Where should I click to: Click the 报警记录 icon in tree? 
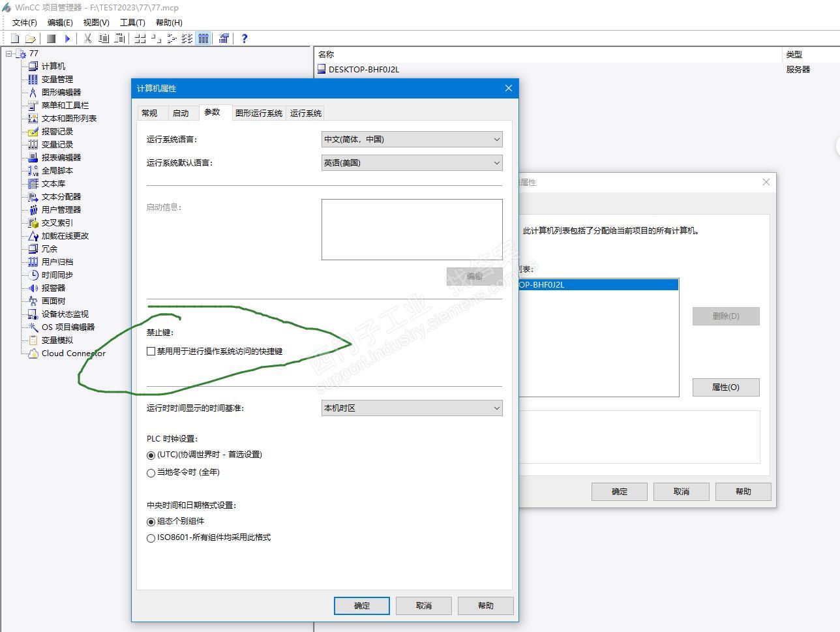point(33,131)
